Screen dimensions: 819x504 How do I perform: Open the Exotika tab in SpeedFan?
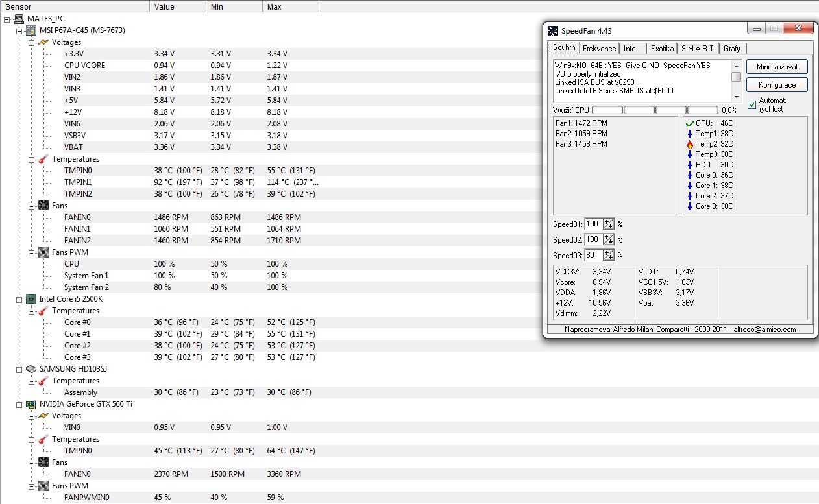pos(662,49)
